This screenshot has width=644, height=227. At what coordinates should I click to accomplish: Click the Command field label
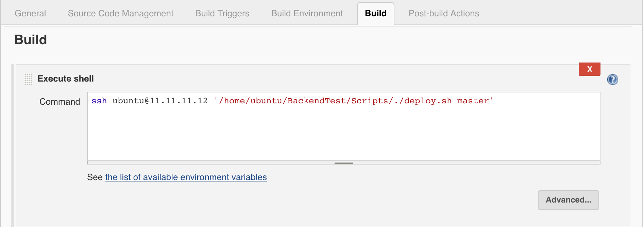click(x=60, y=102)
